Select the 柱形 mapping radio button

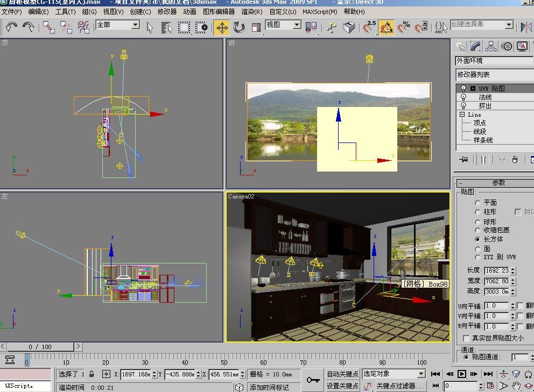[x=477, y=212]
